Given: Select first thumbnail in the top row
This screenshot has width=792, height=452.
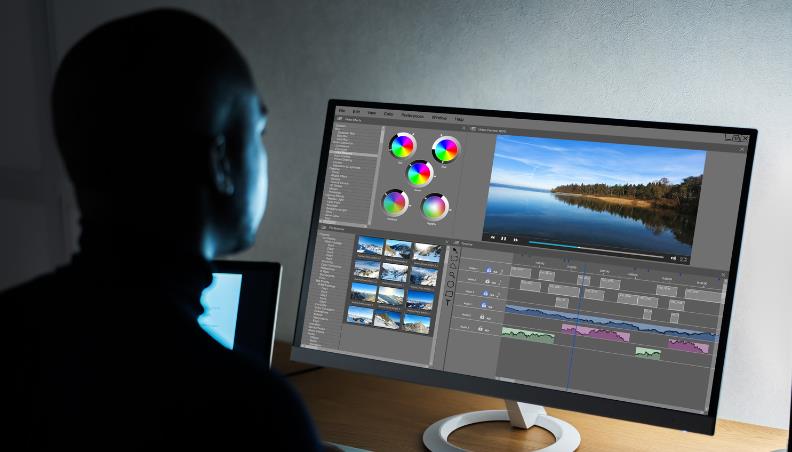Looking at the screenshot, I should [370, 245].
